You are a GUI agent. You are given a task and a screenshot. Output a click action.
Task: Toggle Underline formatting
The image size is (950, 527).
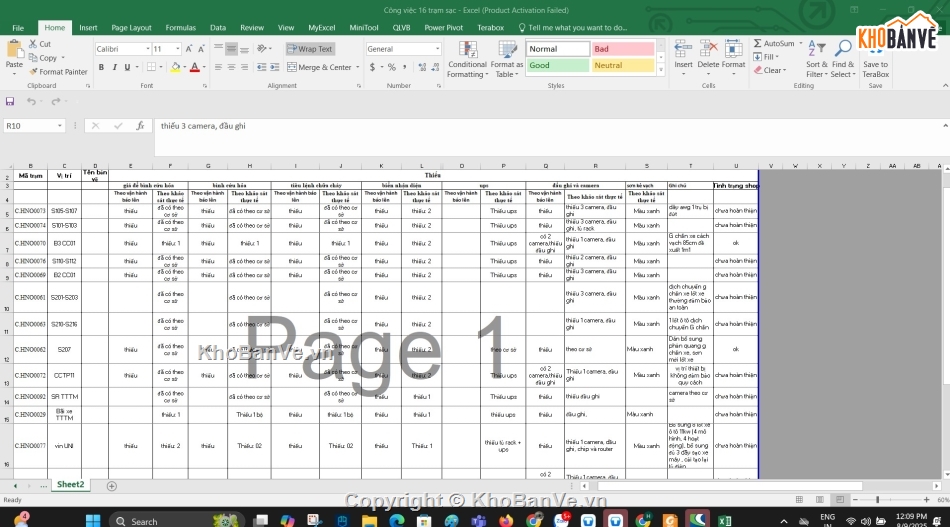[127, 67]
